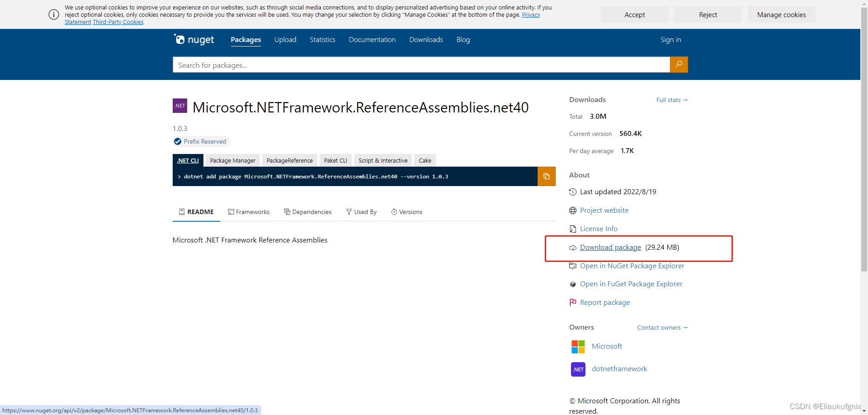Viewport: 868px width, 415px height.
Task: Click the Report package flag icon
Action: 572,302
